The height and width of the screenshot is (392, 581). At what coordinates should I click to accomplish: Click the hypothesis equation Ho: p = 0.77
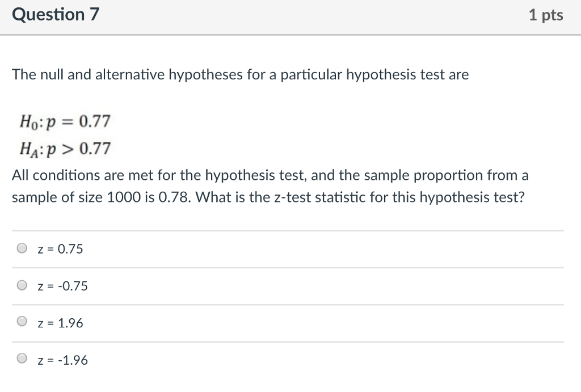coord(65,120)
